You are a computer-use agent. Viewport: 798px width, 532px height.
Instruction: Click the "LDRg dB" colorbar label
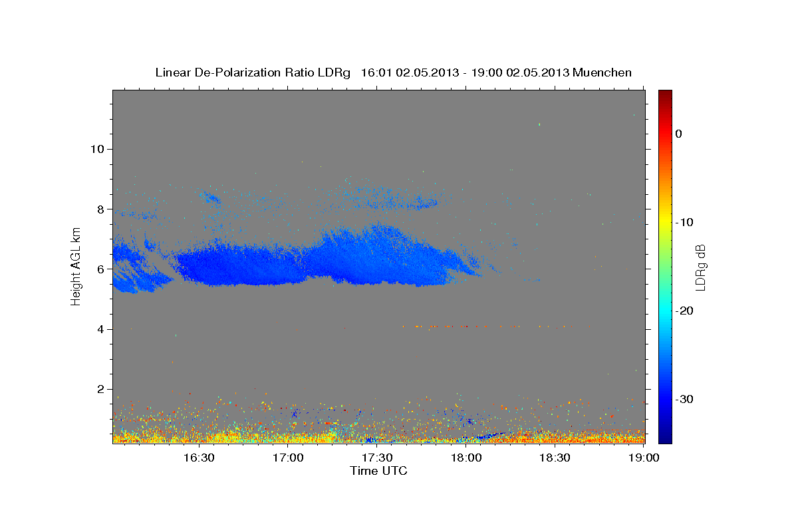pos(700,267)
